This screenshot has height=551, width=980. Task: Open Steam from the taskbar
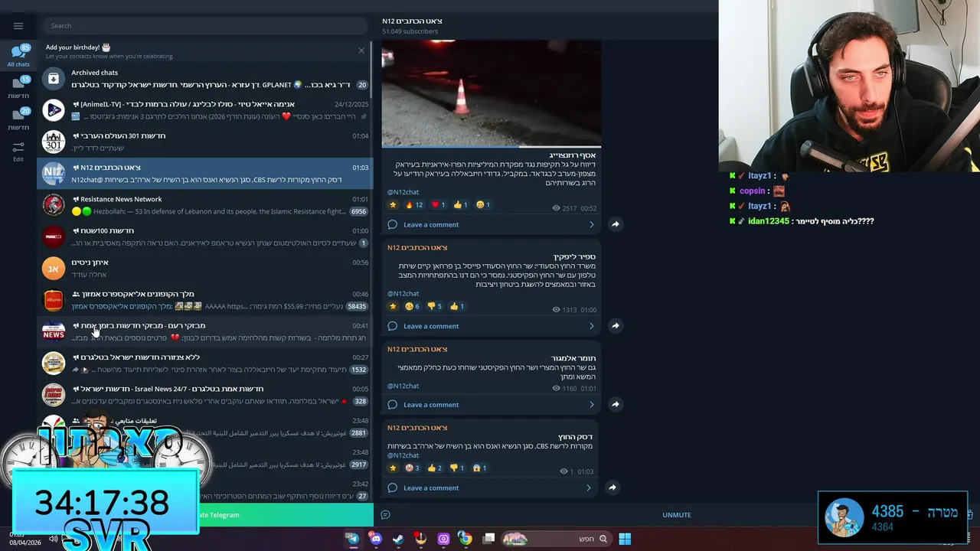click(x=397, y=539)
